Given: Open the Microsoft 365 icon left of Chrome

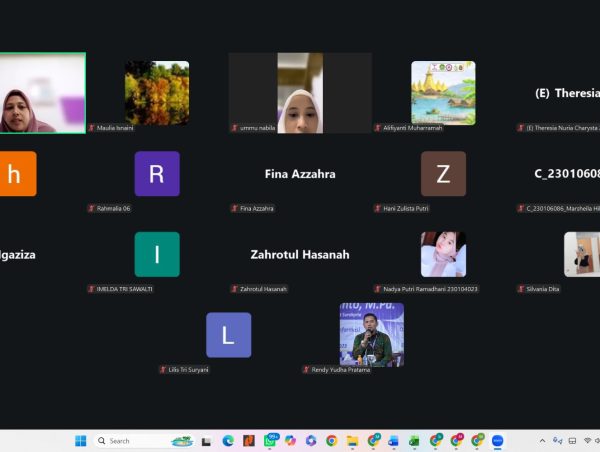Looking at the screenshot, I should tap(311, 441).
